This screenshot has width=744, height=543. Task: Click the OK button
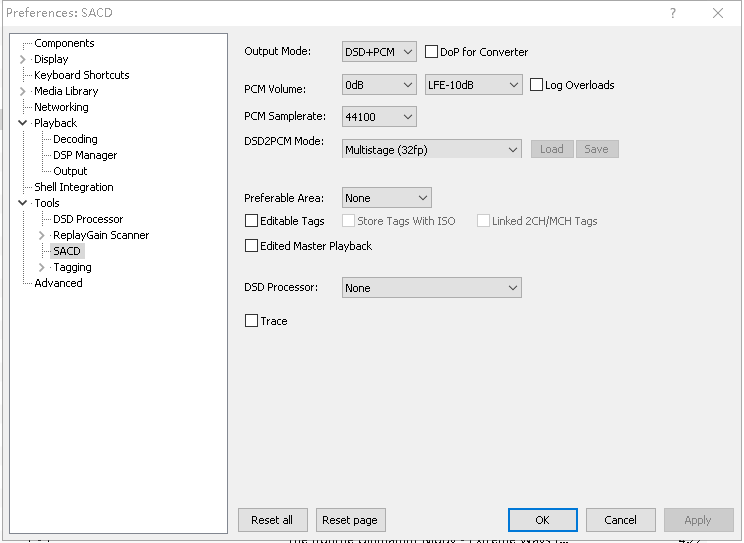click(x=542, y=520)
